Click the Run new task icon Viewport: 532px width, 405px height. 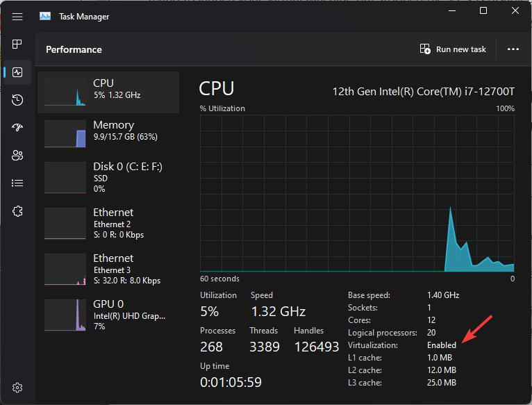pos(425,49)
